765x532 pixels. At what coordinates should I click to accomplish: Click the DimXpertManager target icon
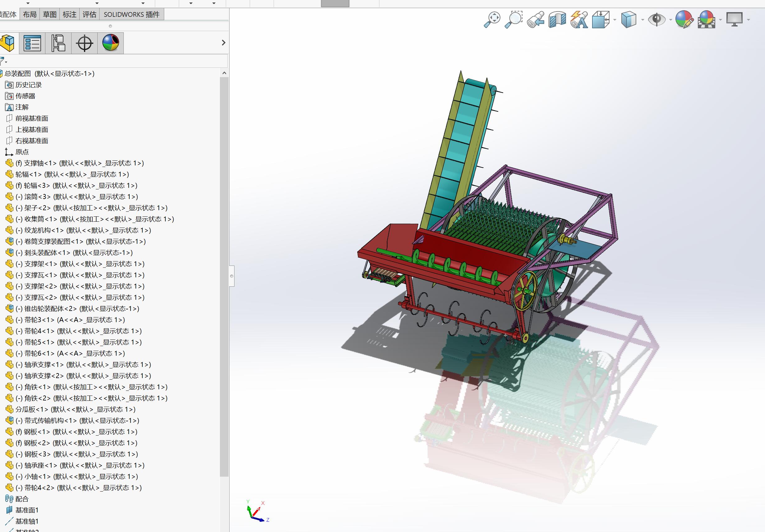84,43
